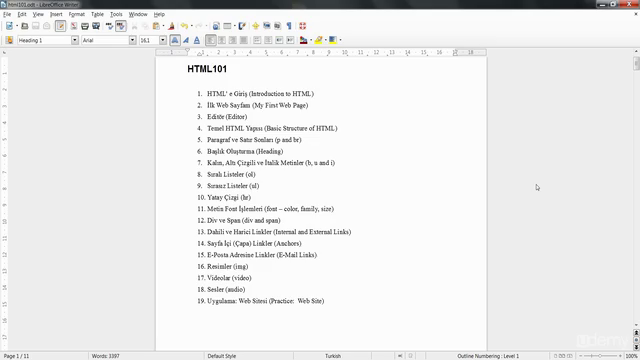
Task: Open font color dropdown arrow
Action: click(311, 40)
